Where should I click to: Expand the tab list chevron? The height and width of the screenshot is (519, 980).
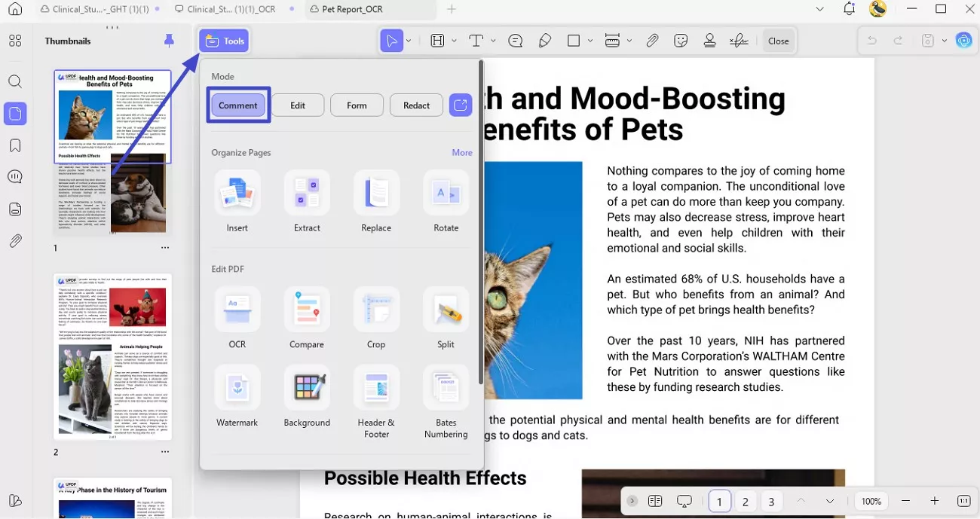tap(820, 9)
